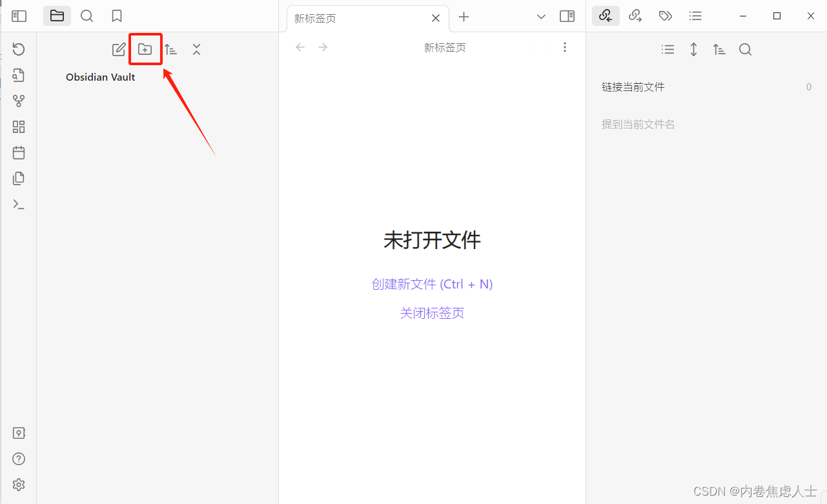Collapse all folders in file explorer
Image resolution: width=827 pixels, height=504 pixels.
click(196, 49)
